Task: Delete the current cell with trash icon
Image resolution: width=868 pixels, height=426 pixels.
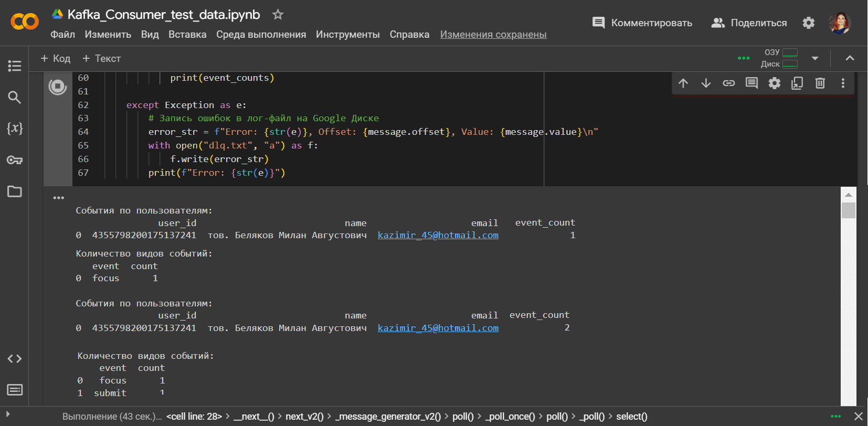Action: tap(820, 83)
